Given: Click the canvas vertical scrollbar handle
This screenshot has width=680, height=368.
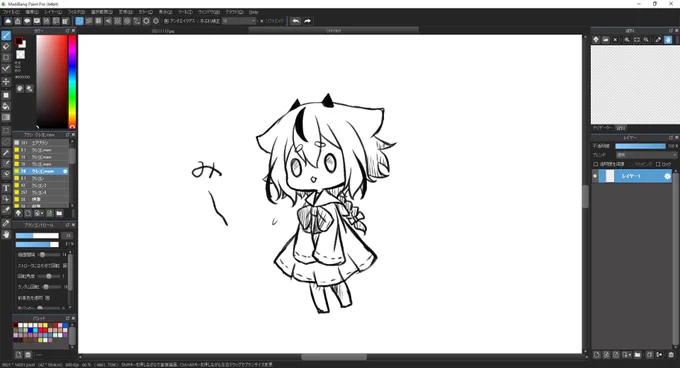Looking at the screenshot, I should (585, 196).
